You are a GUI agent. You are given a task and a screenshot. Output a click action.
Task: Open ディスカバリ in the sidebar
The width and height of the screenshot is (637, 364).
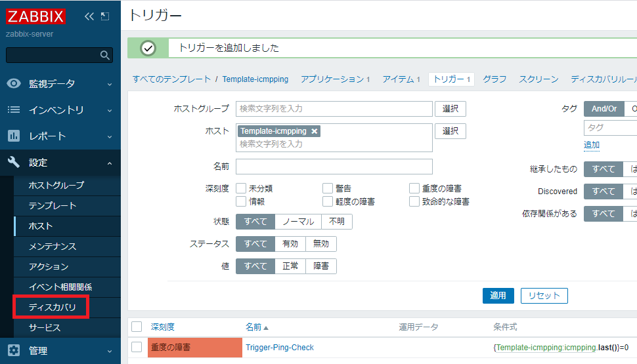pyautogui.click(x=53, y=307)
